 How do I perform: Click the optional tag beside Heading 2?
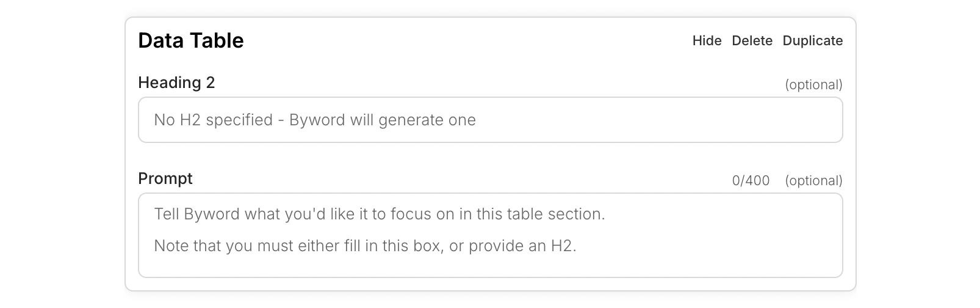(x=813, y=85)
